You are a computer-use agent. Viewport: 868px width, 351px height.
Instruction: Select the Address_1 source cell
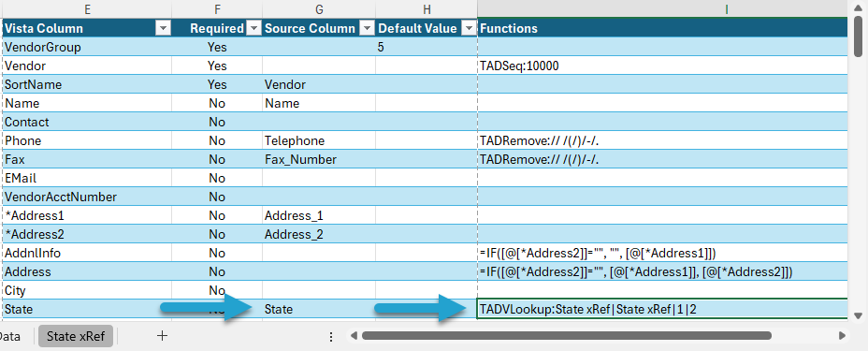[x=319, y=215]
